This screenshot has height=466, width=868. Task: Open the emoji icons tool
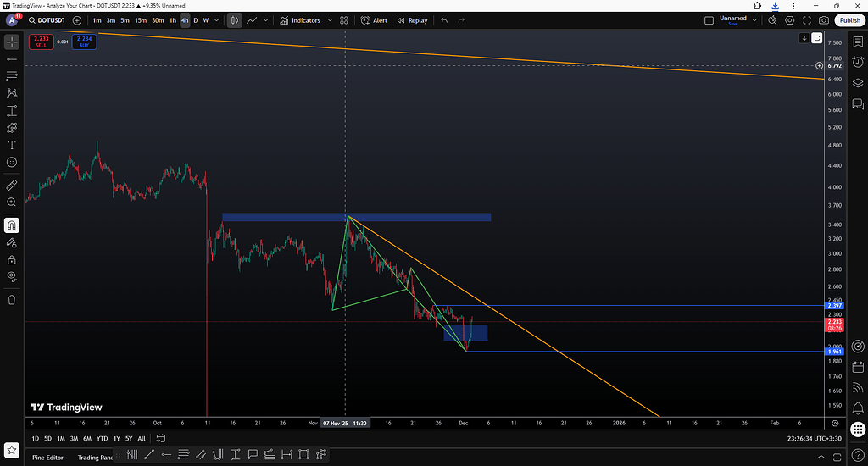(x=12, y=162)
